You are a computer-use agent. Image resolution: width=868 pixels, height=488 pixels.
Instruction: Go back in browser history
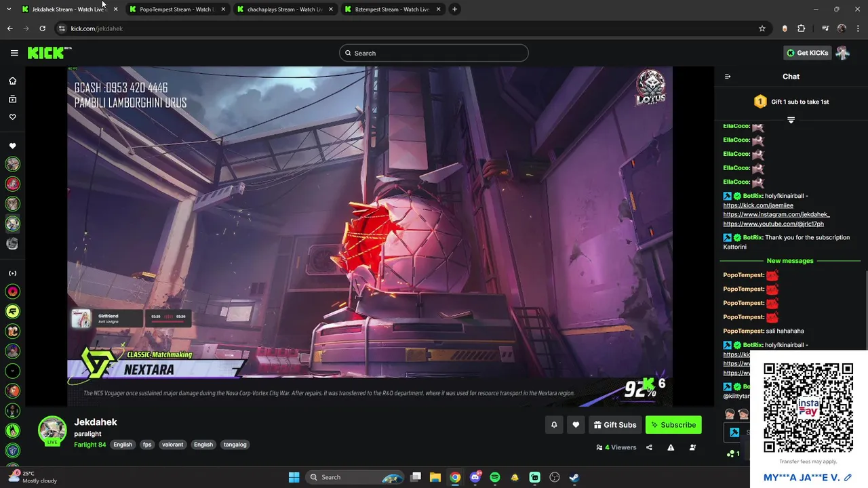9,28
